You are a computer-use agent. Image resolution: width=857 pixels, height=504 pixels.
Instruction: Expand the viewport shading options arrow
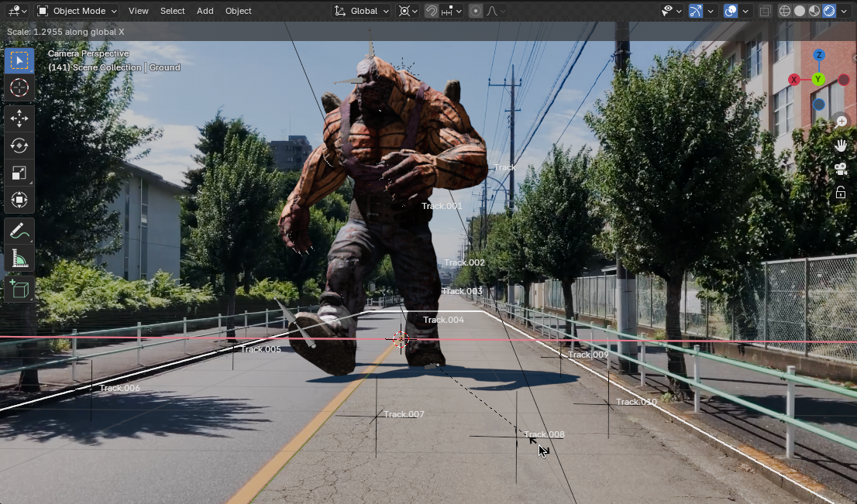(845, 11)
